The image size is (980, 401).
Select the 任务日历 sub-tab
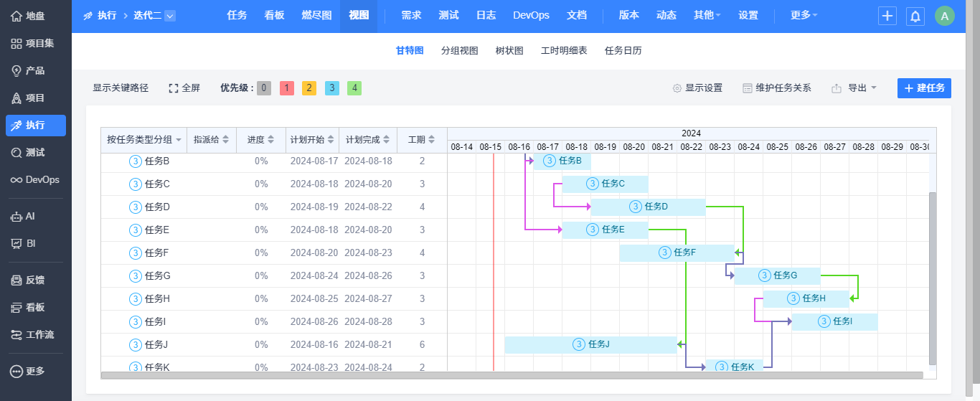click(x=623, y=51)
